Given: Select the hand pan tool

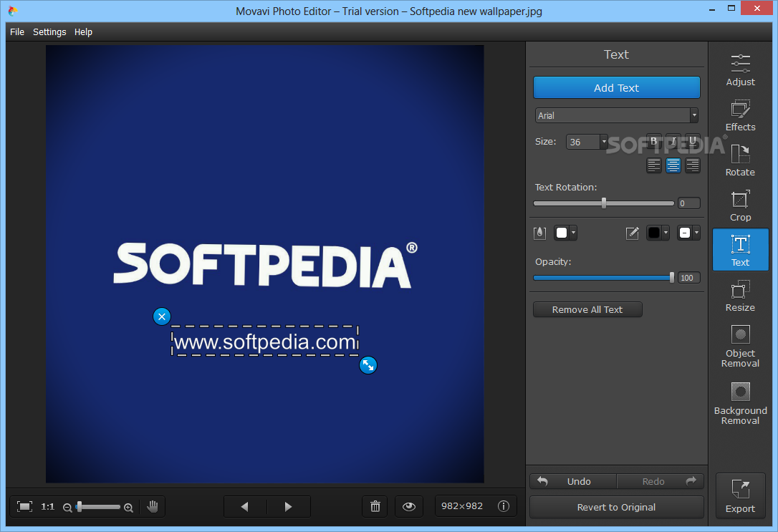Looking at the screenshot, I should tap(153, 506).
